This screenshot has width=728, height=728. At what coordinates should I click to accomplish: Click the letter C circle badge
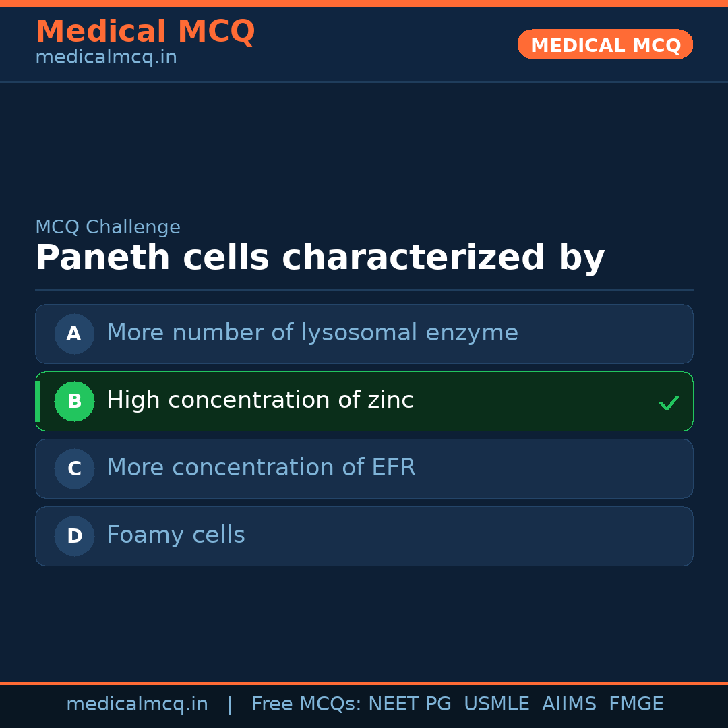point(74,468)
